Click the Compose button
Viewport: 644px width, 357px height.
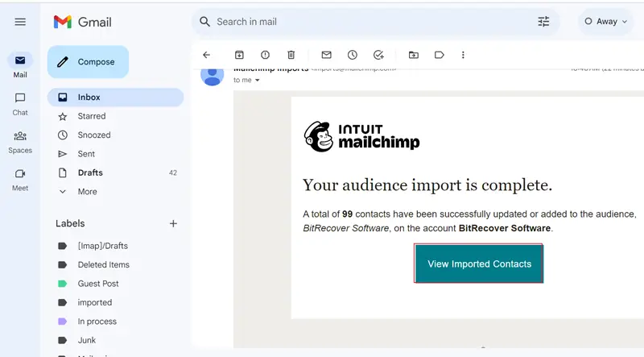coord(88,62)
